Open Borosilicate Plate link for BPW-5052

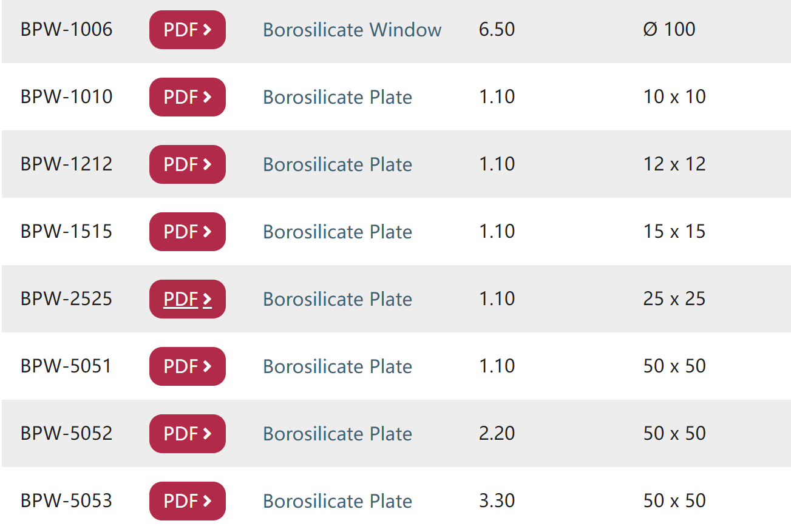[338, 434]
